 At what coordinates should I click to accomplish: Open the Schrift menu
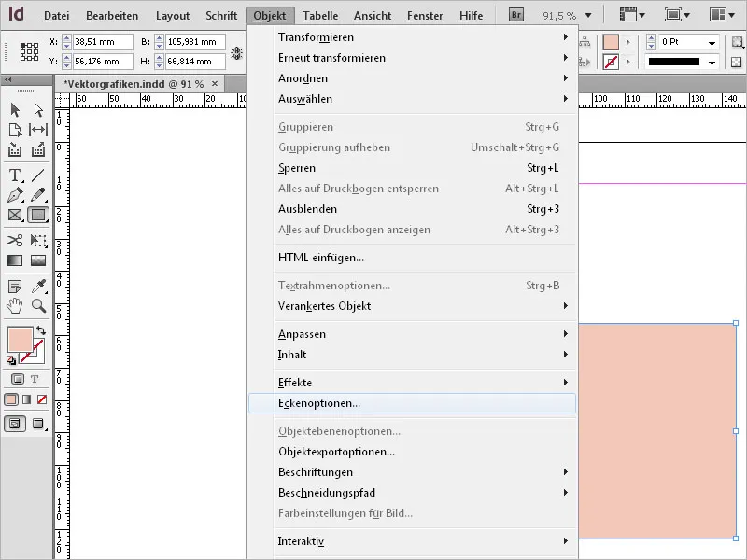pyautogui.click(x=221, y=16)
